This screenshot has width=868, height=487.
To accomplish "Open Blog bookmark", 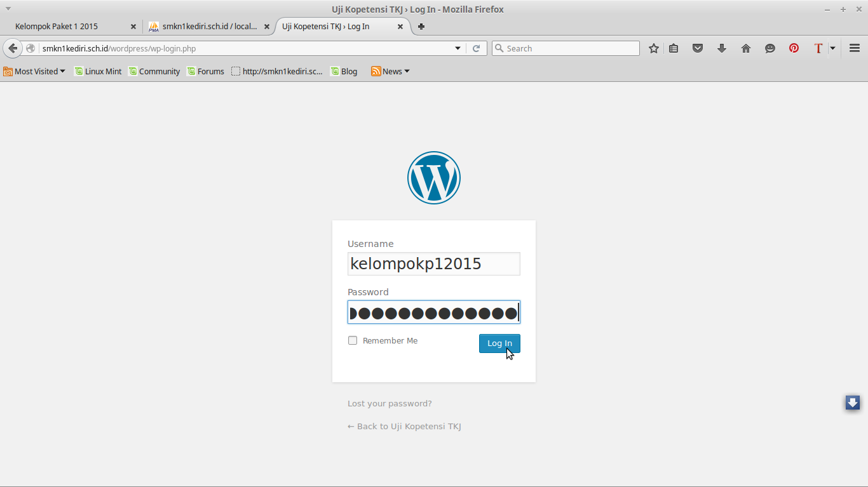I will [x=344, y=71].
